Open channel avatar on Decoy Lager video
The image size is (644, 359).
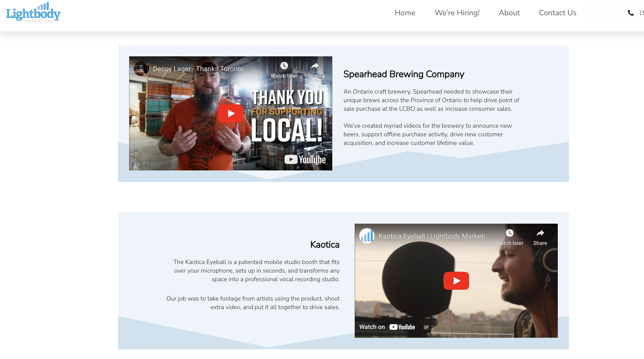141,69
